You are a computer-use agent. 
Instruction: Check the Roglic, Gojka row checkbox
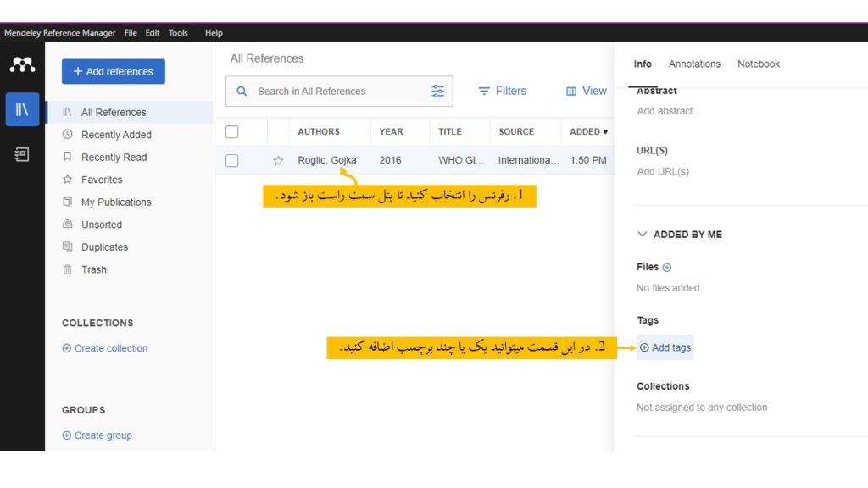click(x=232, y=161)
